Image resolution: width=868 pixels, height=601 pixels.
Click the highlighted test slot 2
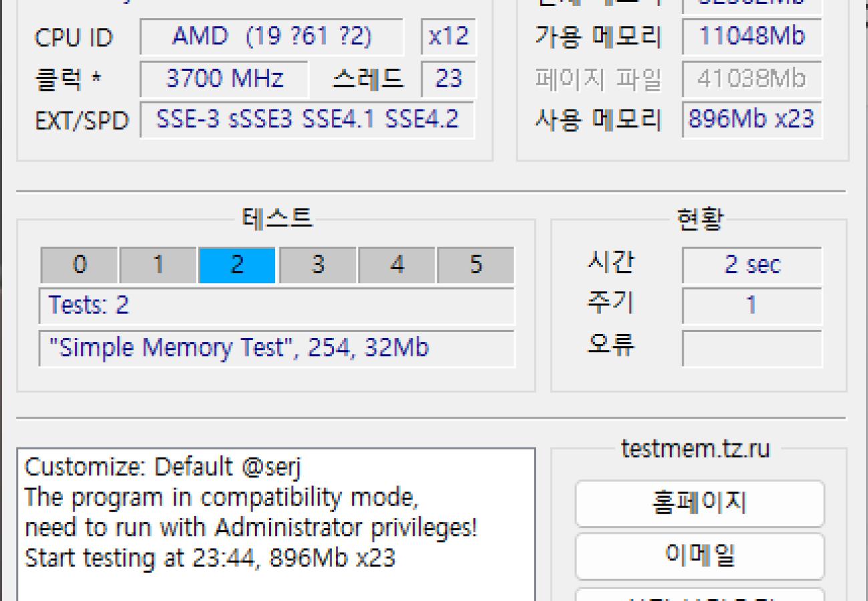pos(238,264)
